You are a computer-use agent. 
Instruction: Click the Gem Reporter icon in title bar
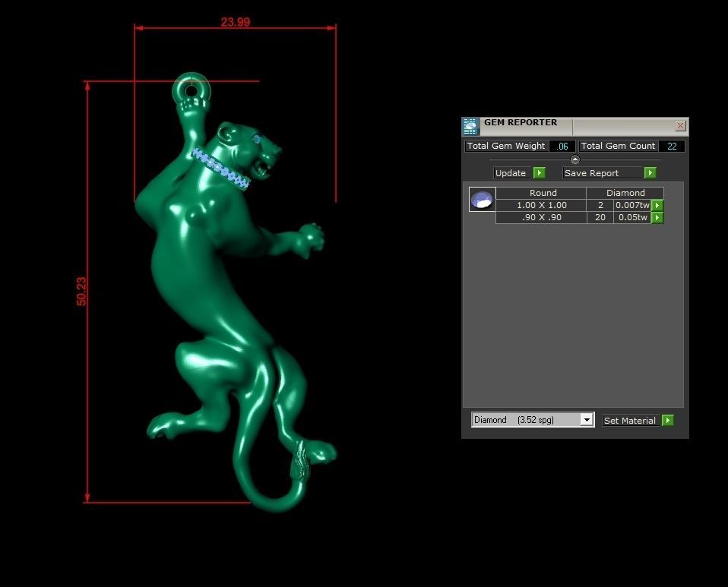(470, 126)
